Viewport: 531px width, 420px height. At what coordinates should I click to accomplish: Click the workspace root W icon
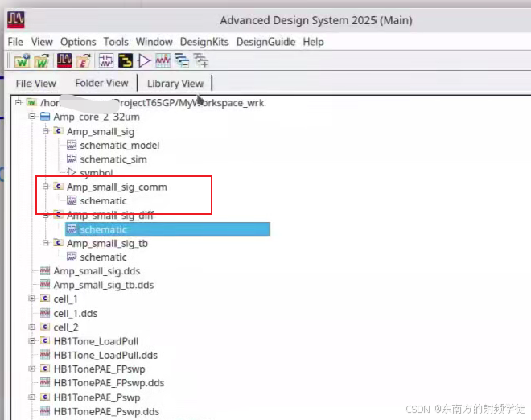tap(31, 102)
